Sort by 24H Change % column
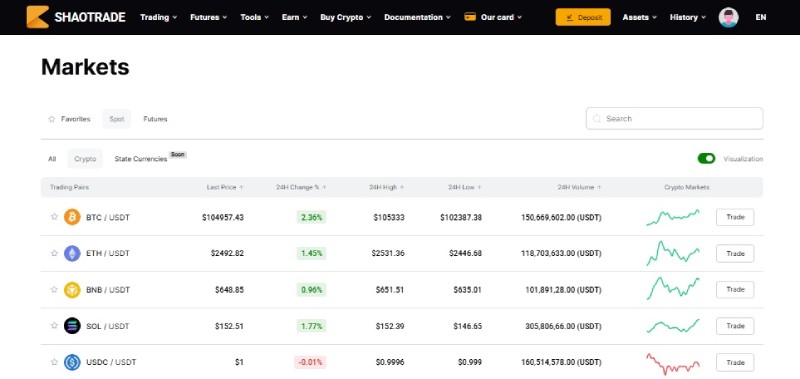The image size is (800, 379). click(301, 188)
